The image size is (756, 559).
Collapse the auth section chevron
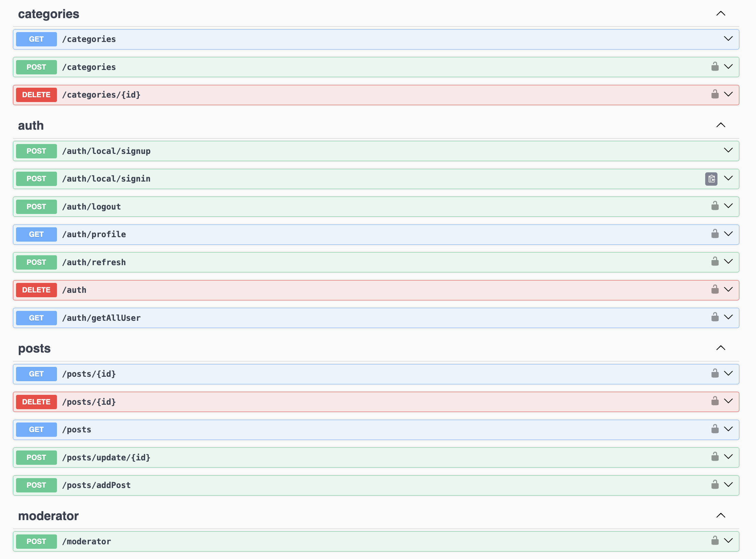[x=721, y=125]
